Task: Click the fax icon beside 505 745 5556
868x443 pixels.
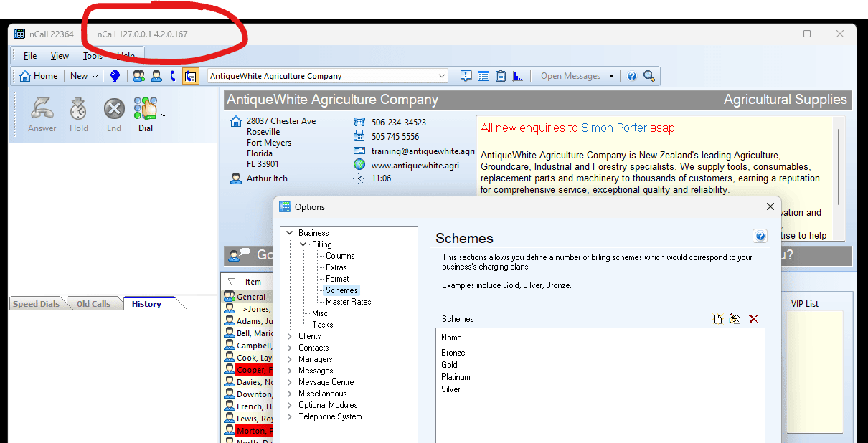Action: click(359, 137)
